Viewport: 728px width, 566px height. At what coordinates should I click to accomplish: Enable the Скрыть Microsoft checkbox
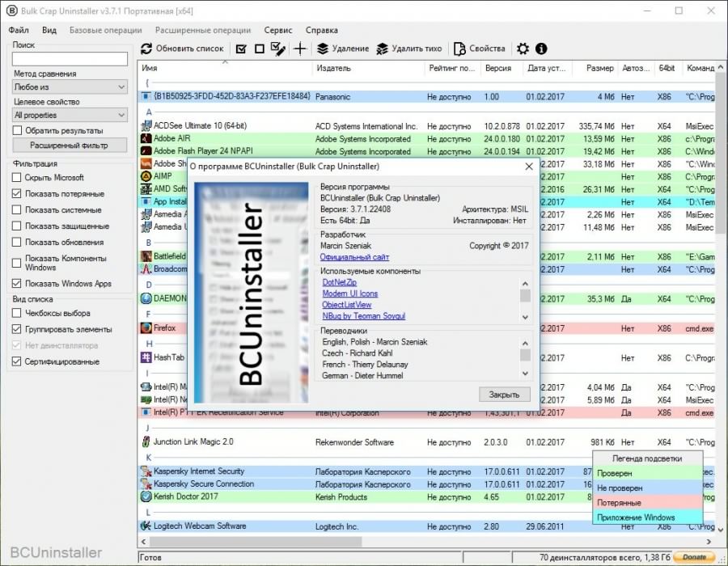tap(18, 178)
